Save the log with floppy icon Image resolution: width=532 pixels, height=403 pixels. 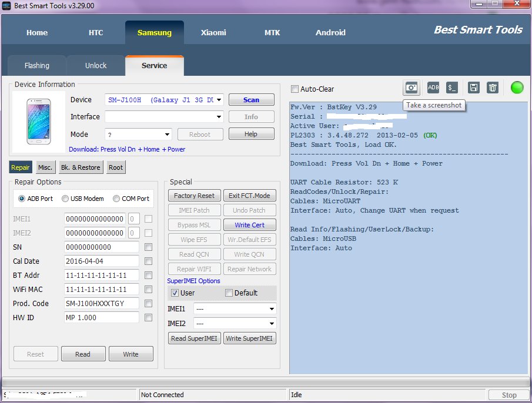pyautogui.click(x=474, y=88)
